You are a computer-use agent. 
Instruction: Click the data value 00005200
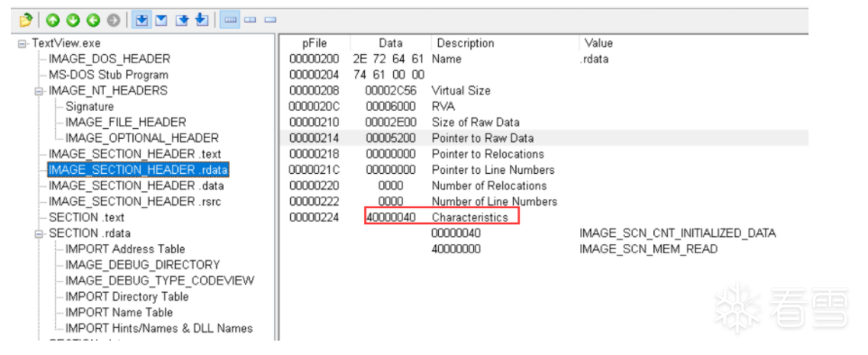pyautogui.click(x=391, y=138)
